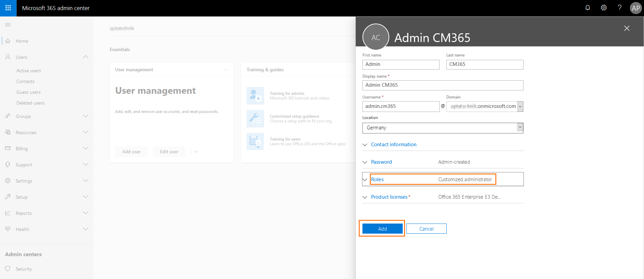Click the Groups icon in sidebar
The image size is (644, 279).
click(x=8, y=116)
